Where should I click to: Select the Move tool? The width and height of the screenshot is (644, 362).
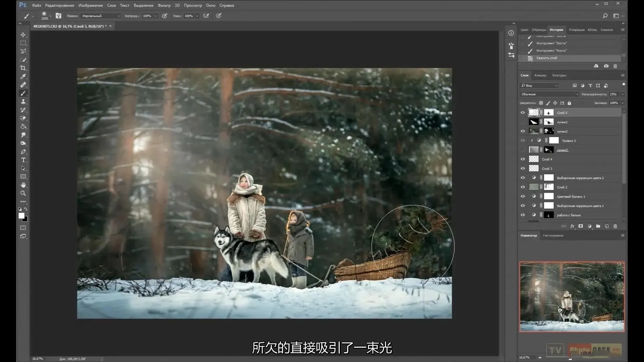click(x=23, y=35)
